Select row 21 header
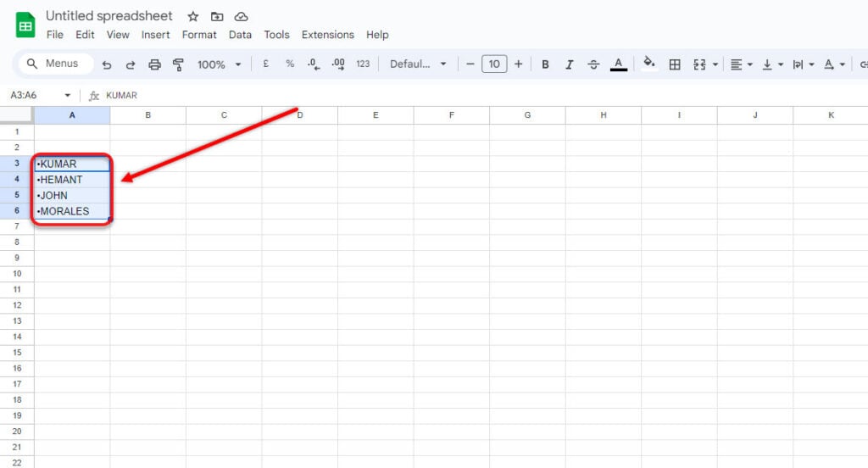Image resolution: width=868 pixels, height=468 pixels. pos(17,447)
